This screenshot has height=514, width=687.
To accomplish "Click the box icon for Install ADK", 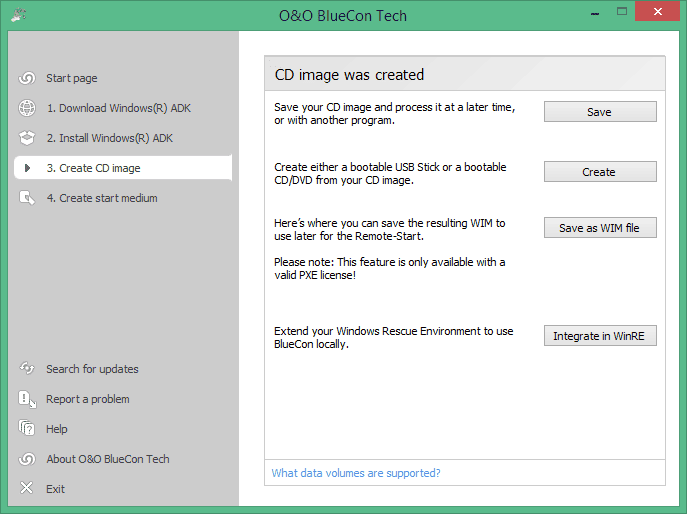I will pyautogui.click(x=27, y=138).
